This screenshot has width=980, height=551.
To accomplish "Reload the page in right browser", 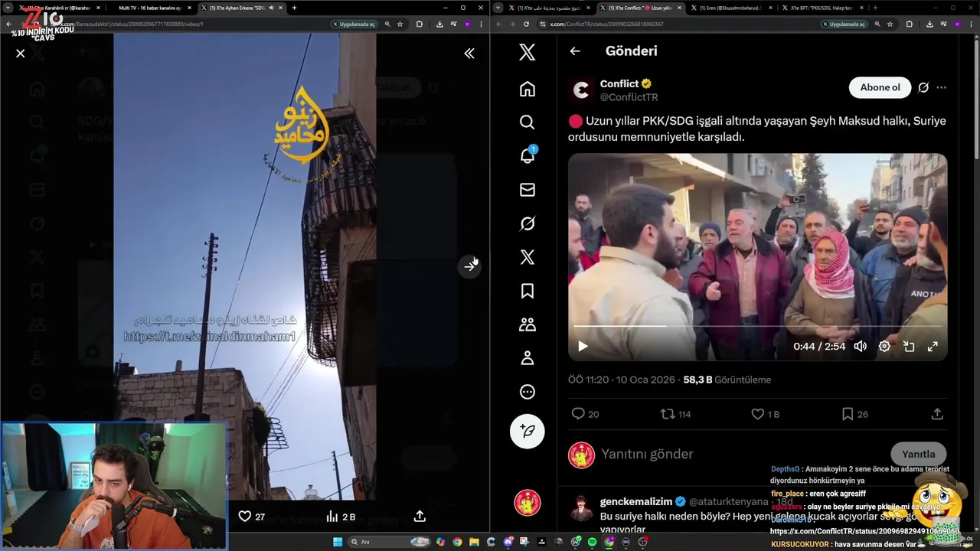I will pyautogui.click(x=526, y=24).
